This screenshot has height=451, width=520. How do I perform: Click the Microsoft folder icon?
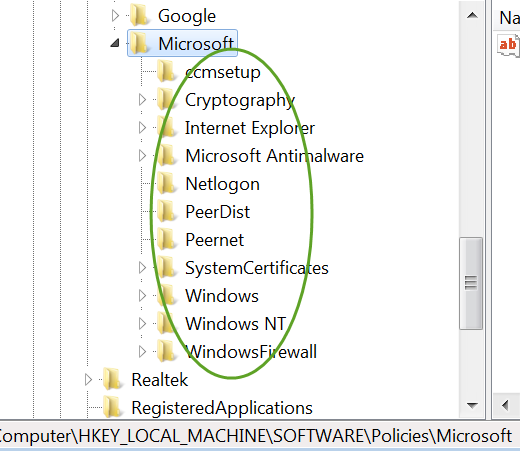[x=139, y=43]
